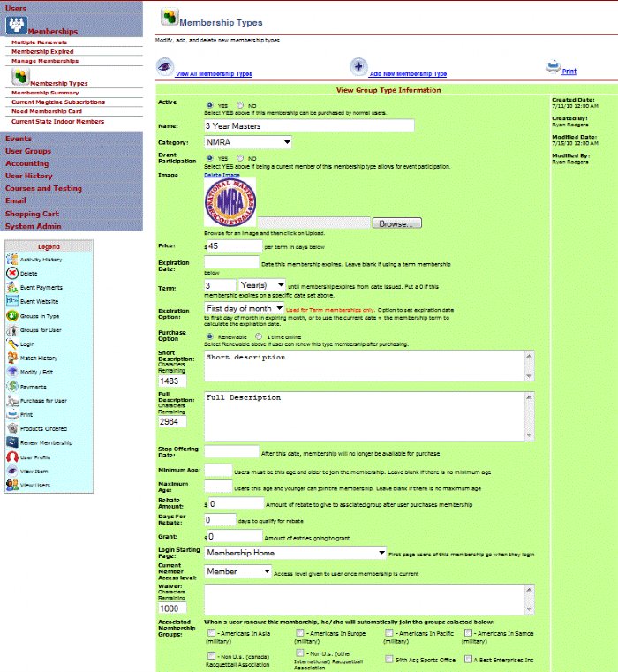Viewport: 618px width, 672px height.
Task: Open the Shopping Cart sidebar menu
Action: pos(32,213)
